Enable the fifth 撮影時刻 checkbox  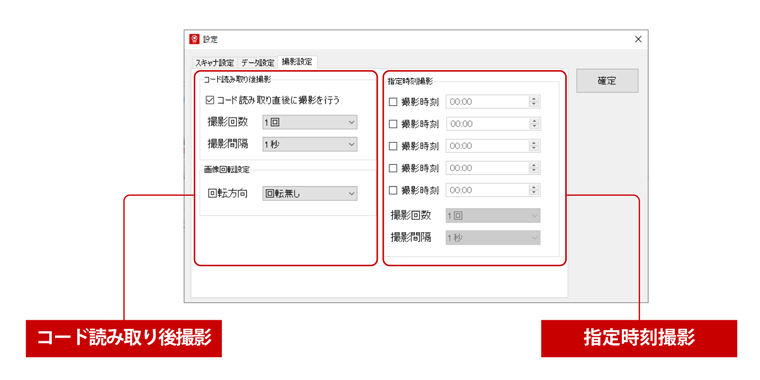coord(393,190)
